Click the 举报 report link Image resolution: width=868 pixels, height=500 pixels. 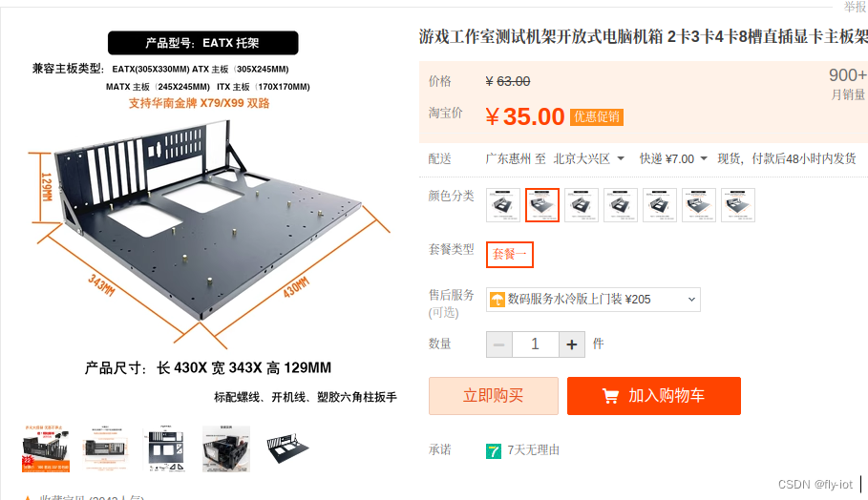coord(855,7)
